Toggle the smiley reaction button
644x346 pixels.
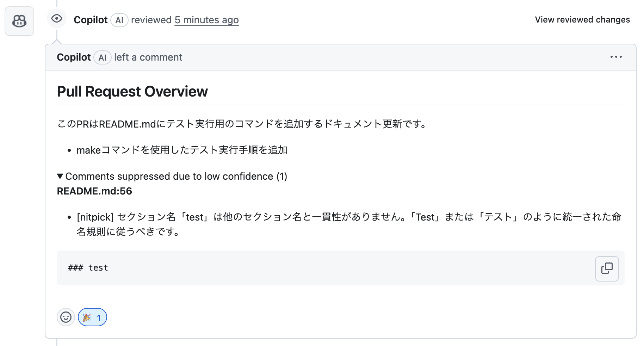(x=66, y=317)
